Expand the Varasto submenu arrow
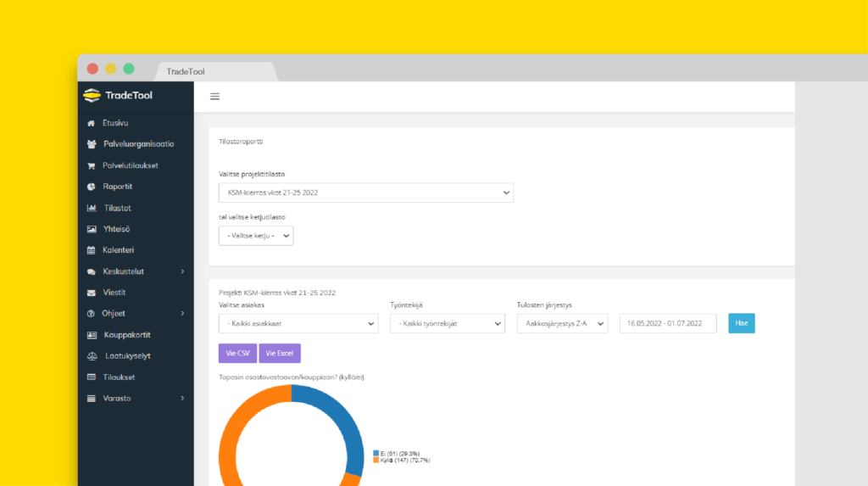 pyautogui.click(x=183, y=398)
